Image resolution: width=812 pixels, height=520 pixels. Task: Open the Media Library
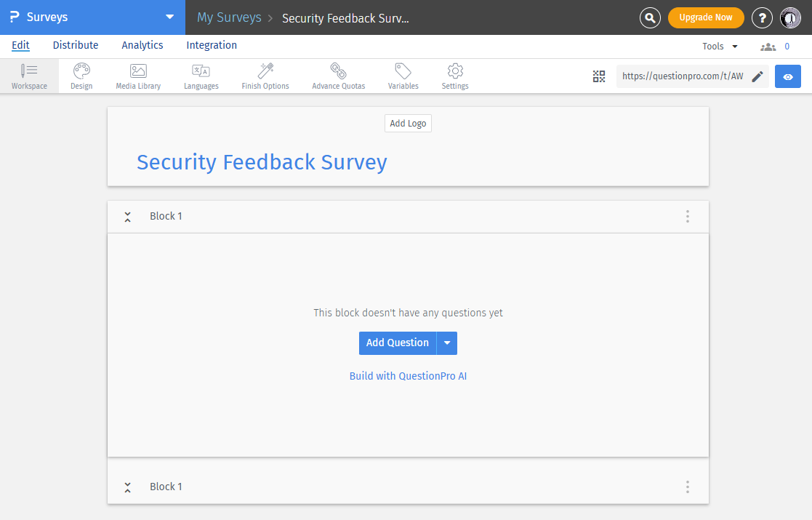[137, 76]
